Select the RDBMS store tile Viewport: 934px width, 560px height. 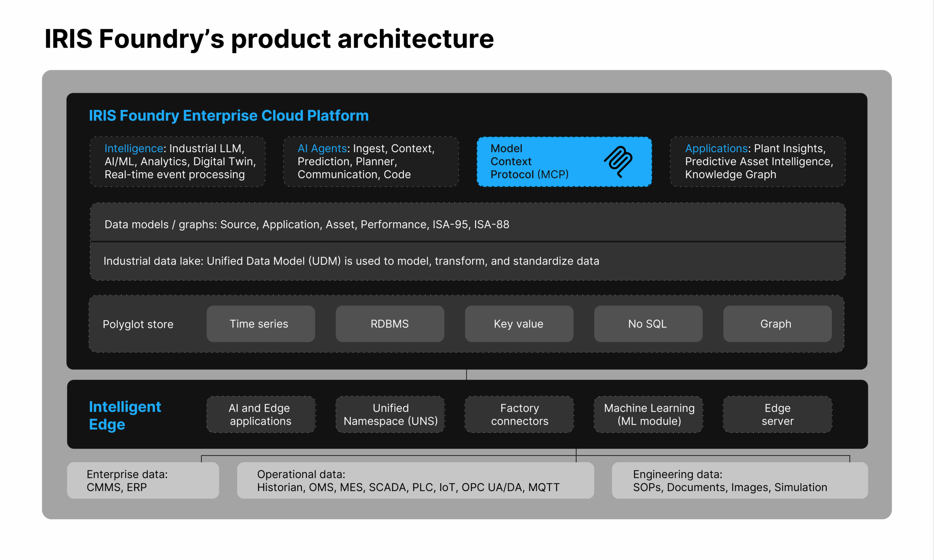[x=390, y=324]
